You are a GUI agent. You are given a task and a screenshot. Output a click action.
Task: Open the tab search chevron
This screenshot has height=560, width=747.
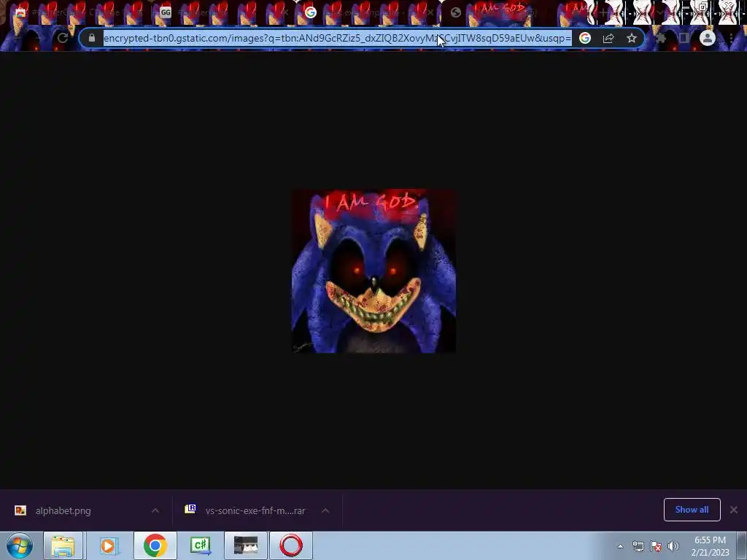click(660, 13)
